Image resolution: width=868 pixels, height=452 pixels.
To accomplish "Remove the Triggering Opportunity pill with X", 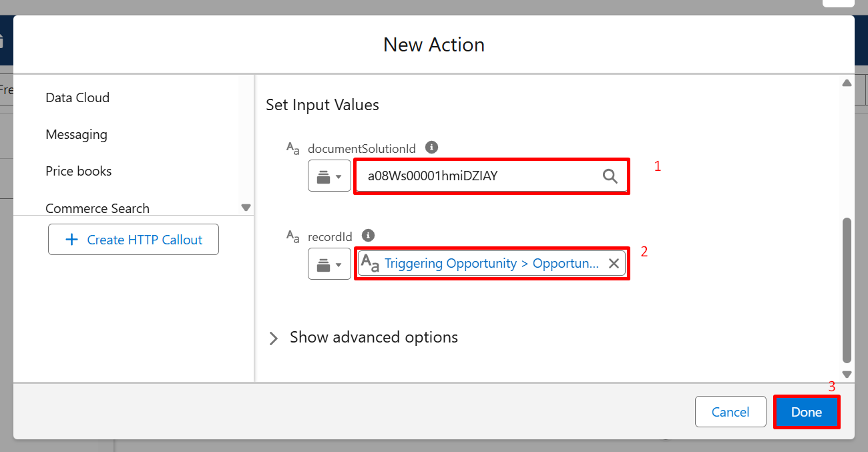I will pyautogui.click(x=614, y=263).
